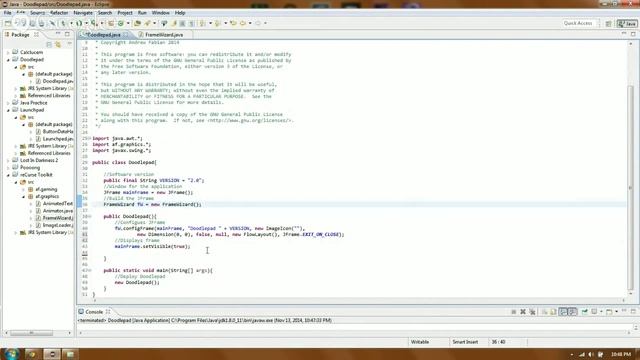Viewport: 640px width, 360px height.
Task: Collapse the main method fold at line 47
Action: [x=89, y=270]
